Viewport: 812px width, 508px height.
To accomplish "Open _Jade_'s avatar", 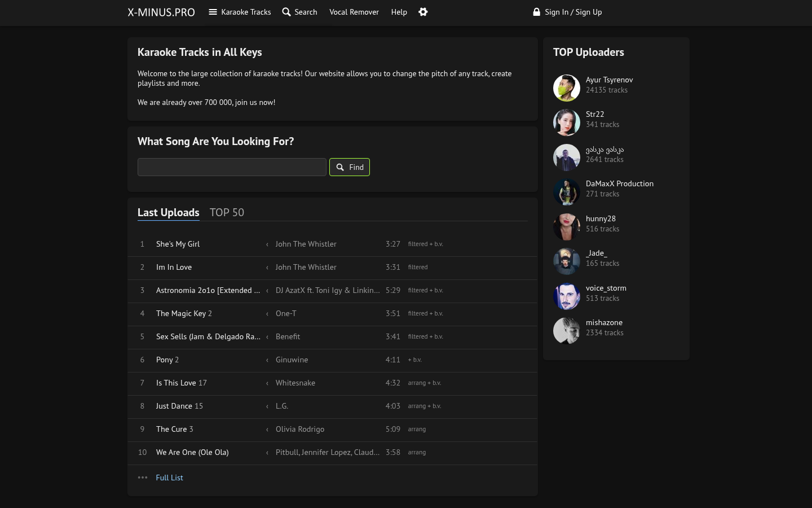I will pyautogui.click(x=567, y=261).
